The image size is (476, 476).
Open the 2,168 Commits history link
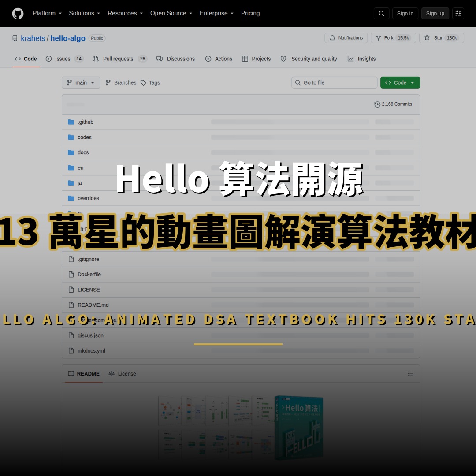[393, 104]
